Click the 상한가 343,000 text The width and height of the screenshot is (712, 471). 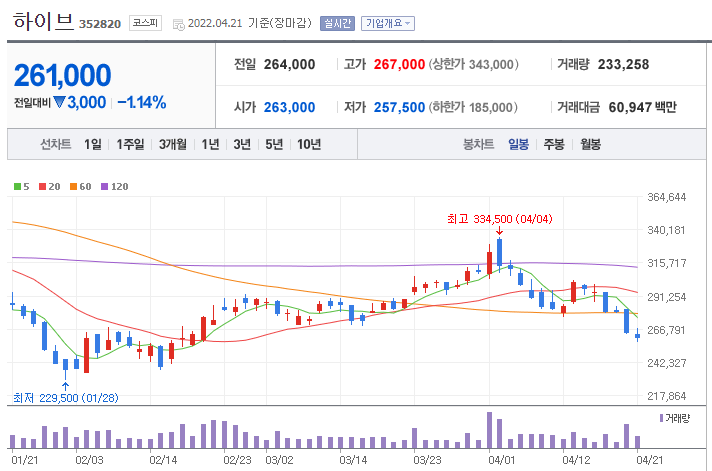coord(474,64)
